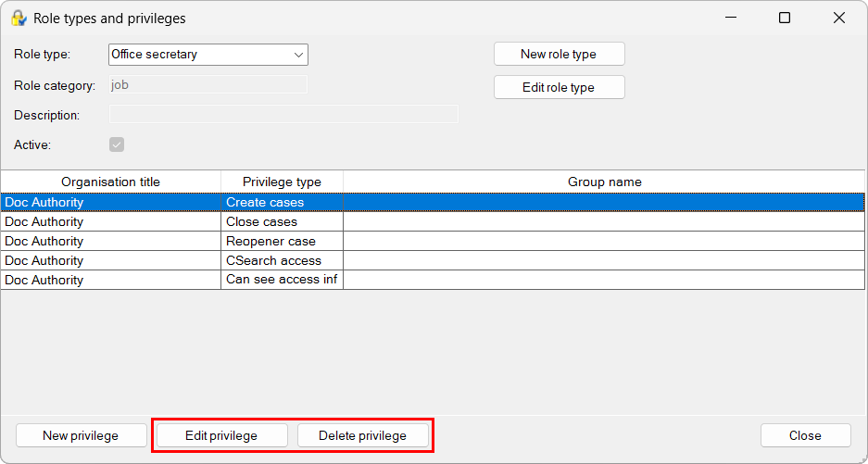The height and width of the screenshot is (464, 868).
Task: Click Doc Authority in the Close cases row
Action: [x=111, y=221]
